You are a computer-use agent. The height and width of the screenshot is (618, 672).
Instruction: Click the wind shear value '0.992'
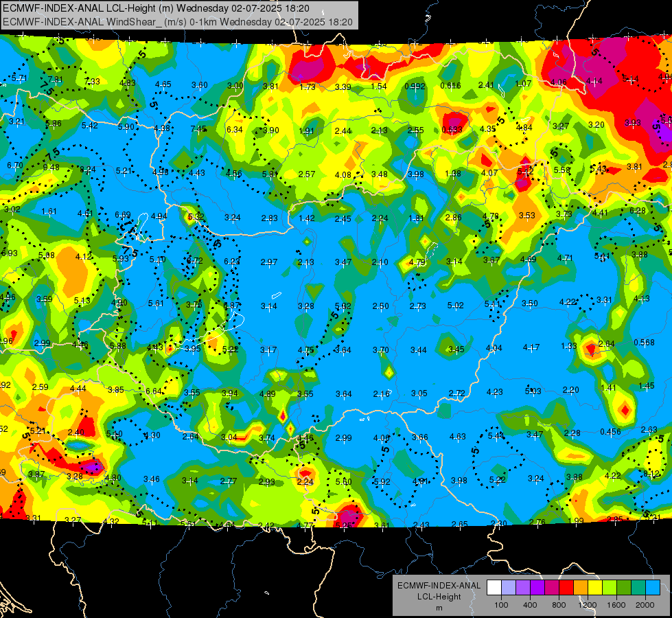click(415, 87)
